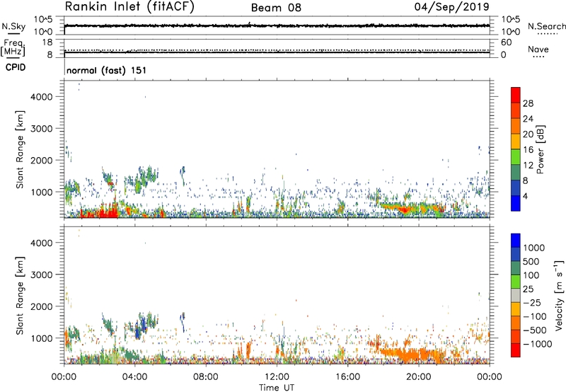Click the "Power [dB]" colorbar title
Viewport: 566px width, 392px height.
pyautogui.click(x=541, y=149)
